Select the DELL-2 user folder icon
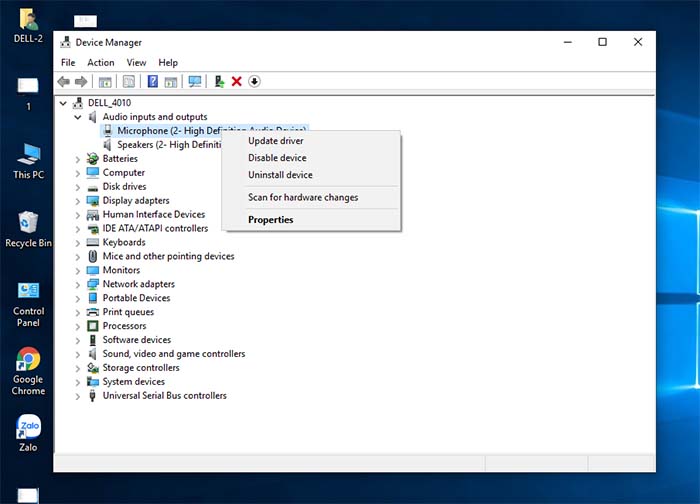This screenshot has width=700, height=504. (x=29, y=26)
